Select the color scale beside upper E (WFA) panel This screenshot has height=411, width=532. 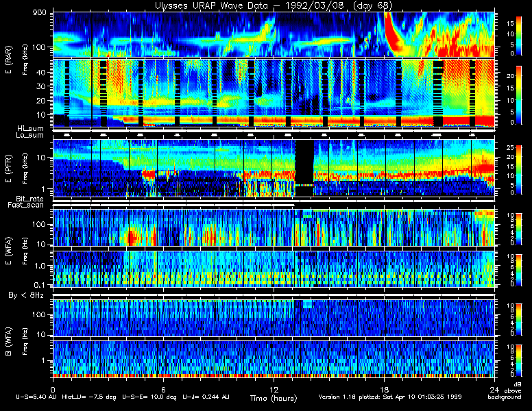[519, 229]
